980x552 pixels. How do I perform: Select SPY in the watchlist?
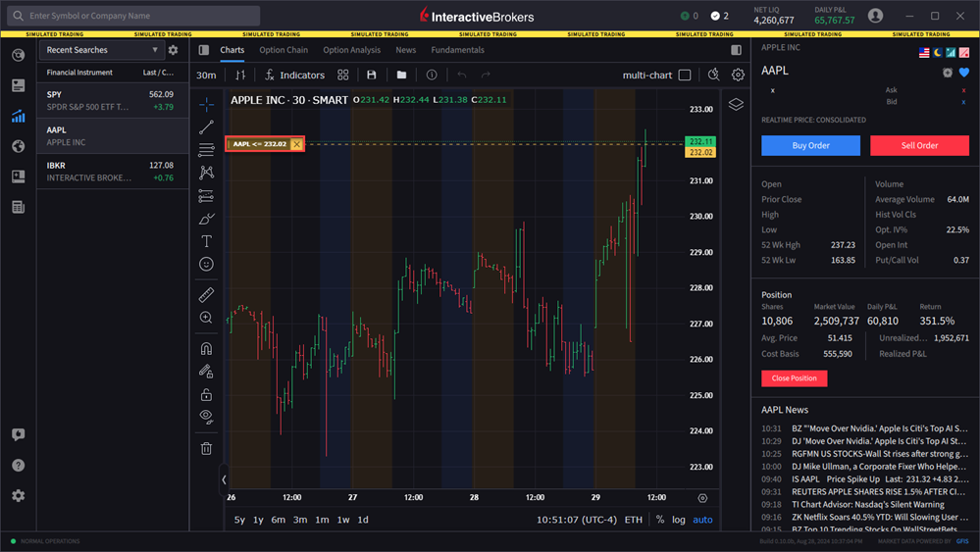pos(113,100)
